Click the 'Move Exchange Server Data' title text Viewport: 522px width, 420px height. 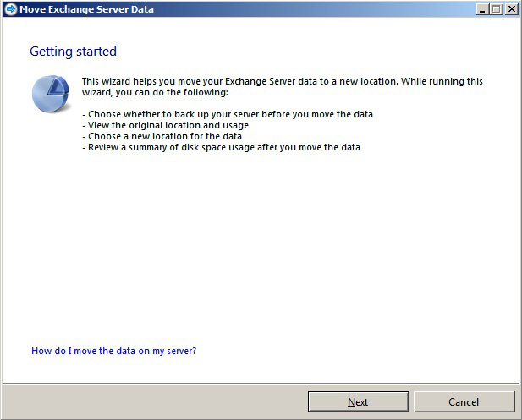click(x=86, y=9)
